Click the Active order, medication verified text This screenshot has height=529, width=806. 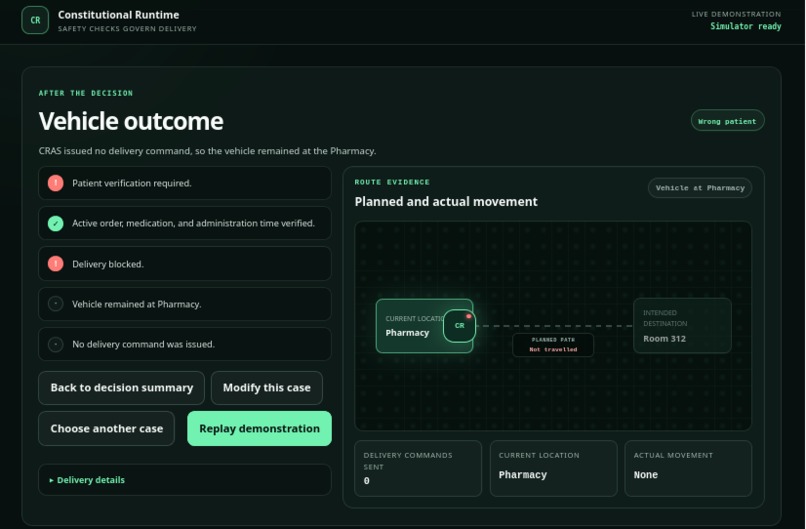(x=193, y=223)
